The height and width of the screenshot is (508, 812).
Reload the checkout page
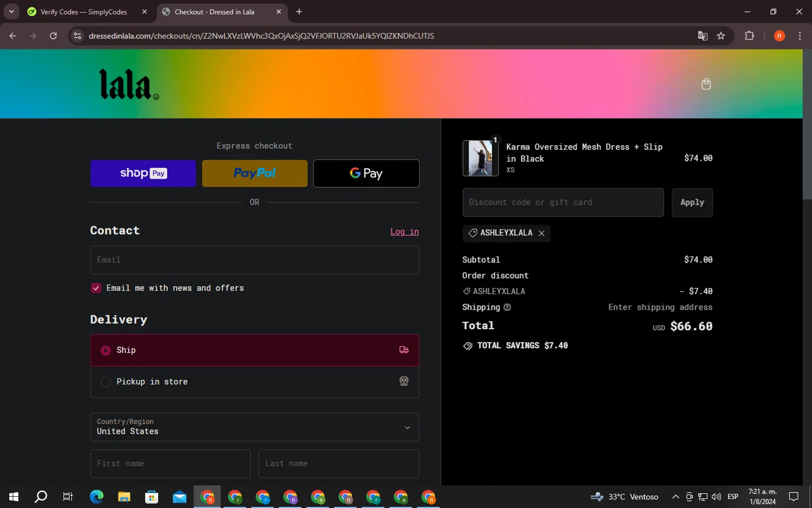(x=53, y=36)
